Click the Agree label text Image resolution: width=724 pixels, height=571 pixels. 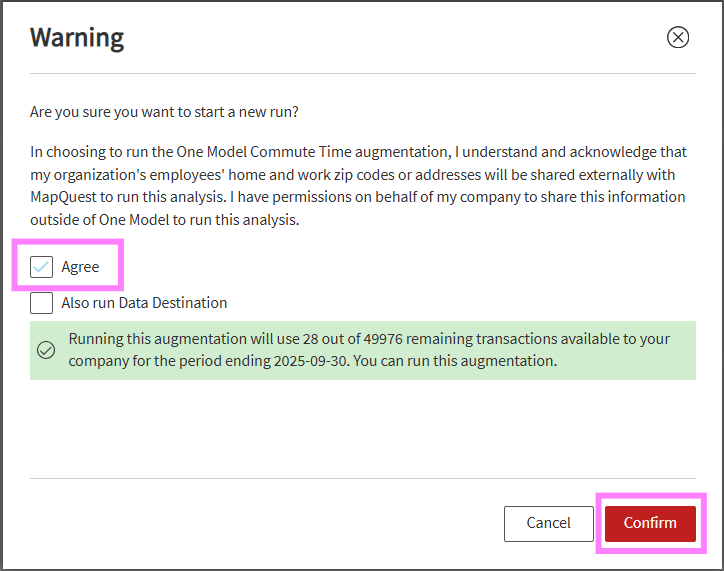coord(80,267)
